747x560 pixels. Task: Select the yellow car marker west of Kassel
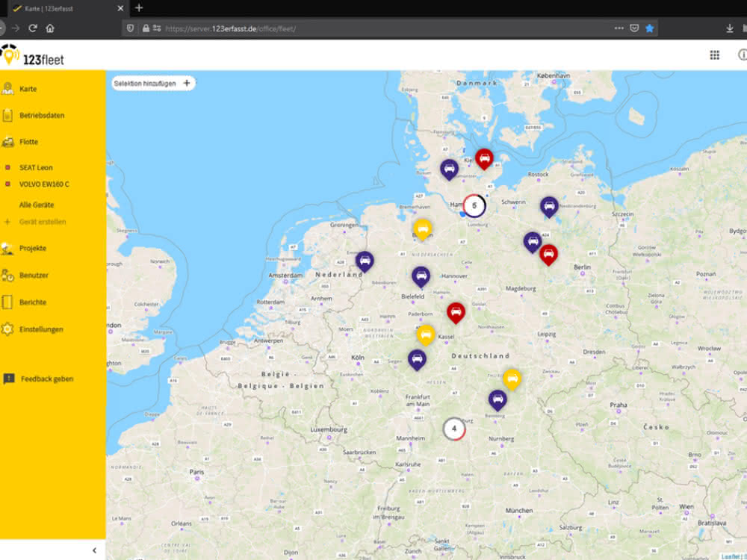coord(426,336)
